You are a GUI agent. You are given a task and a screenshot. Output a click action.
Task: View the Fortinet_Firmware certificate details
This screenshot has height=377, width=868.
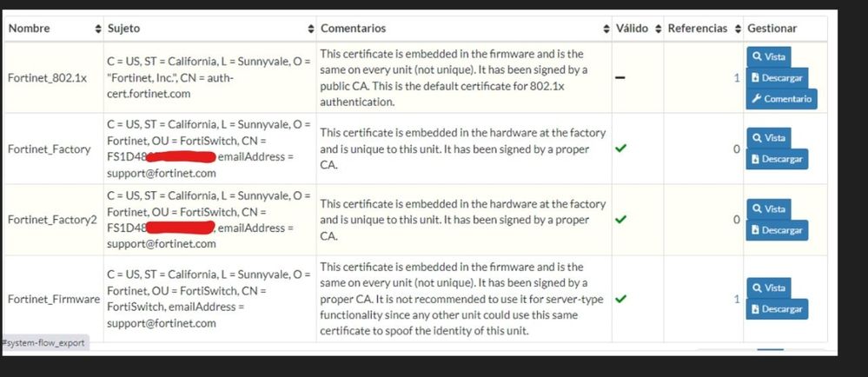769,288
